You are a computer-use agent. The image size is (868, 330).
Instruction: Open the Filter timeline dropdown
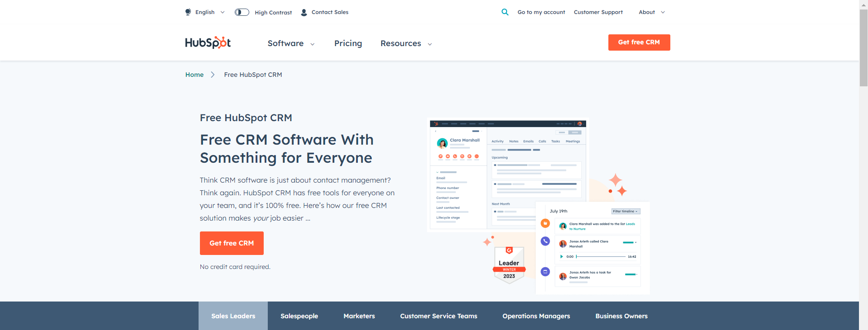coord(626,211)
